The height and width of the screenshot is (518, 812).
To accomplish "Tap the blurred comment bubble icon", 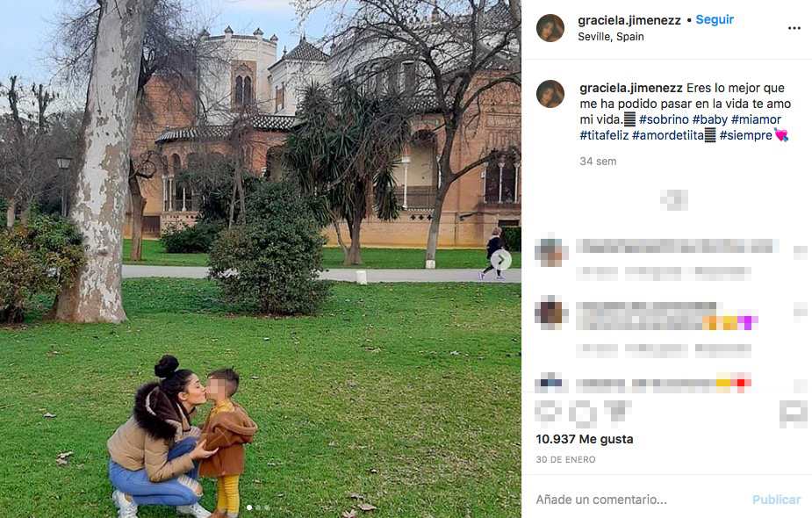I will 583,414.
